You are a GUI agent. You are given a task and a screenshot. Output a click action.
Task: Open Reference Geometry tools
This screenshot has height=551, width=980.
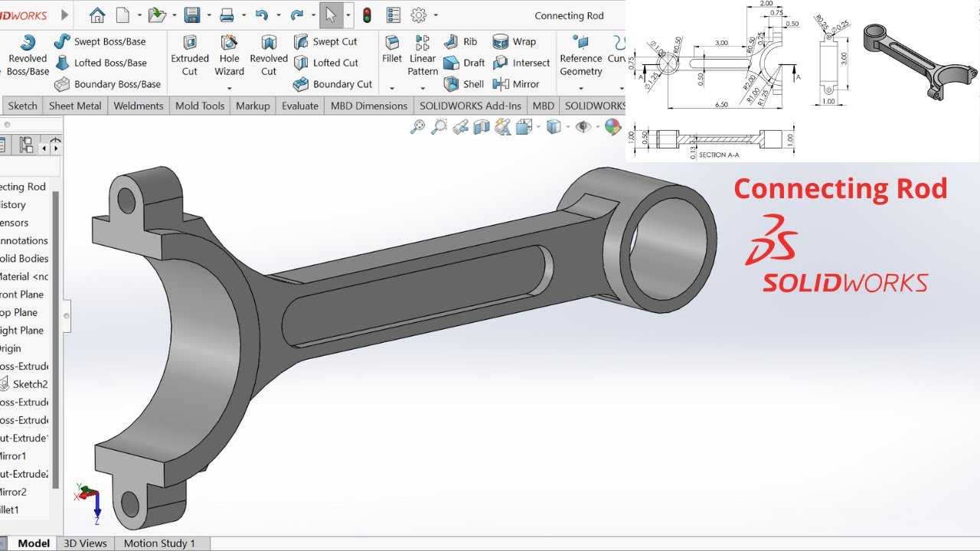(x=581, y=54)
